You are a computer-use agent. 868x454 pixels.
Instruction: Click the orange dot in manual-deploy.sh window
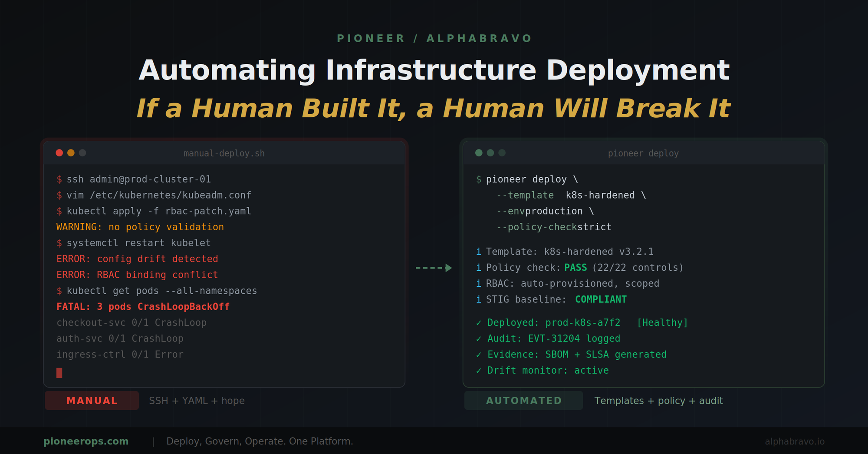point(71,153)
